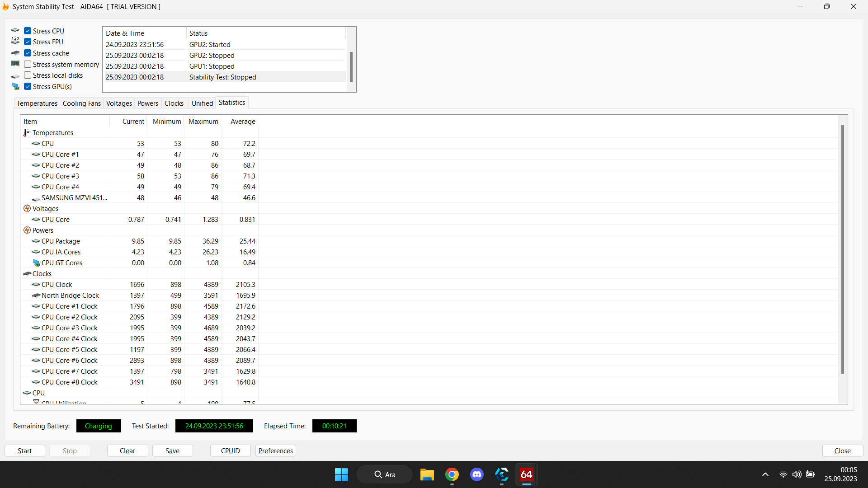Switch to the Cooling Fans tab
Image resolution: width=868 pixels, height=488 pixels.
[81, 103]
